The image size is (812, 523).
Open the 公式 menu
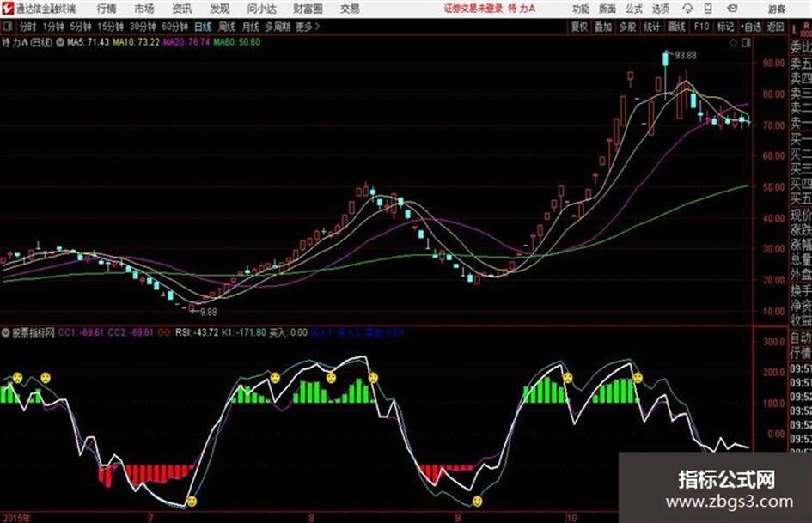pos(633,9)
